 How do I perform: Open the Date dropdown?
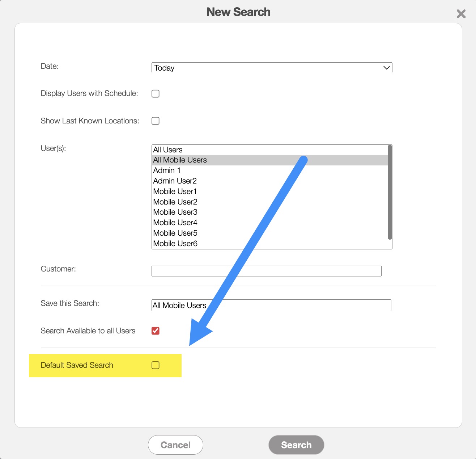(272, 68)
